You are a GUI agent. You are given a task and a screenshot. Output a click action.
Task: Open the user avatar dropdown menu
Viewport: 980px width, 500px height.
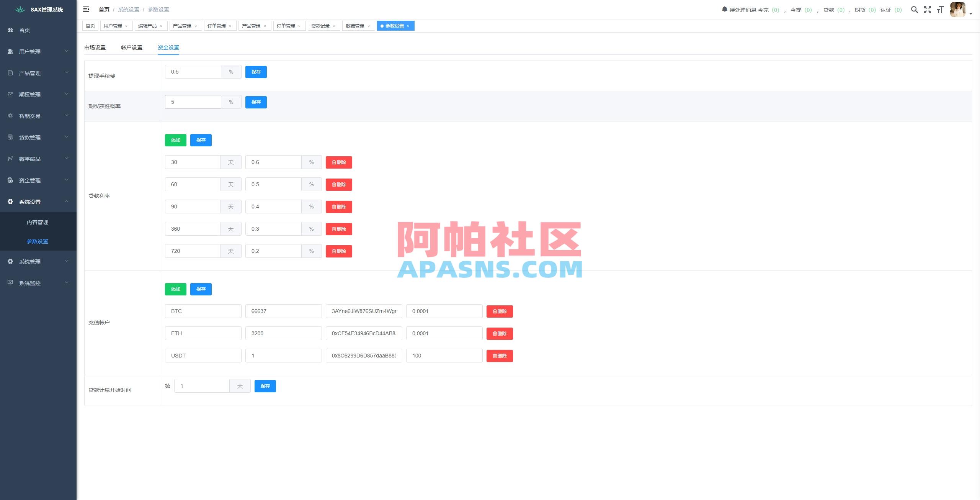[x=957, y=10]
